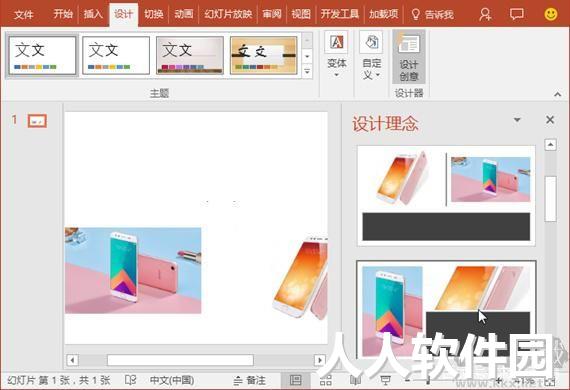This screenshot has width=570, height=390.
Task: Toggle the 设计创意 (Design Ideas) button
Action: [409, 57]
